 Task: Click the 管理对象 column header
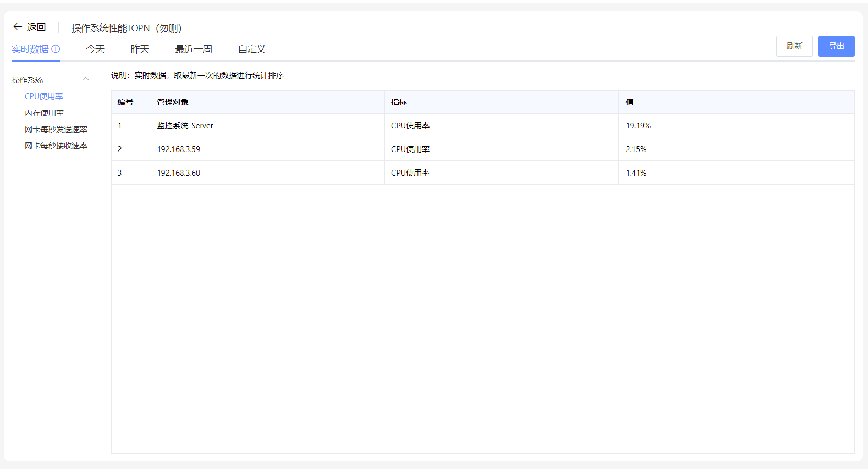[267, 102]
